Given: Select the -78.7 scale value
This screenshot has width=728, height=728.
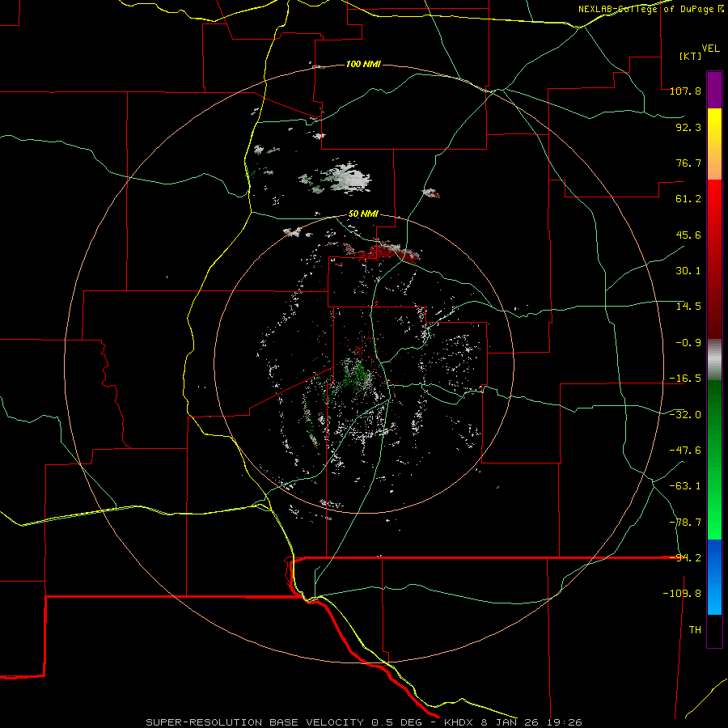Looking at the screenshot, I should pos(685,523).
